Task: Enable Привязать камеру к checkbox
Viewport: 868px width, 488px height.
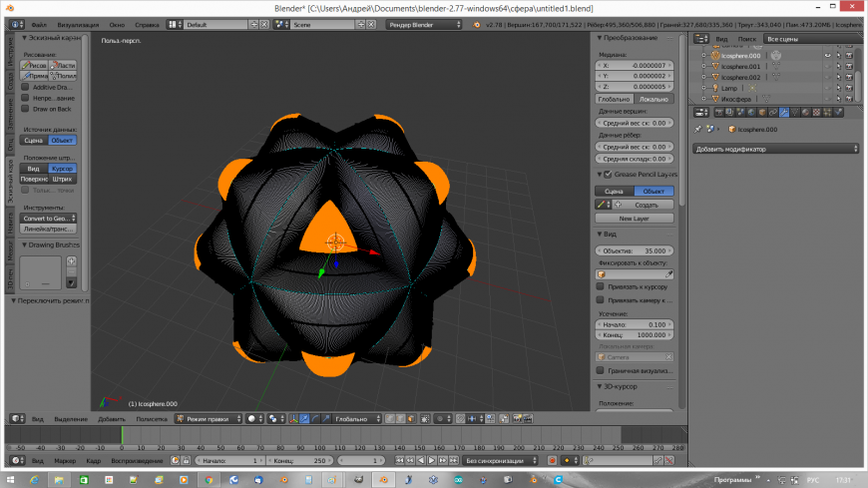Action: coord(600,299)
